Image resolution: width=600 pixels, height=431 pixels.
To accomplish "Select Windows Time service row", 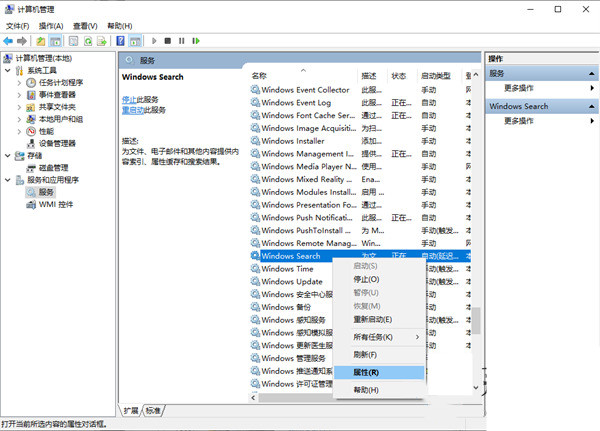I will pos(292,269).
